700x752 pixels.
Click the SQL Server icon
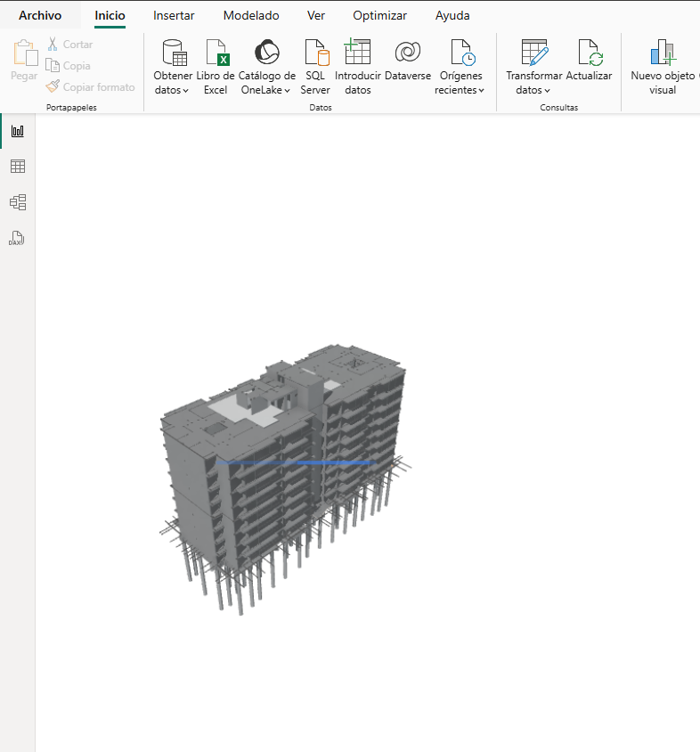click(x=317, y=53)
